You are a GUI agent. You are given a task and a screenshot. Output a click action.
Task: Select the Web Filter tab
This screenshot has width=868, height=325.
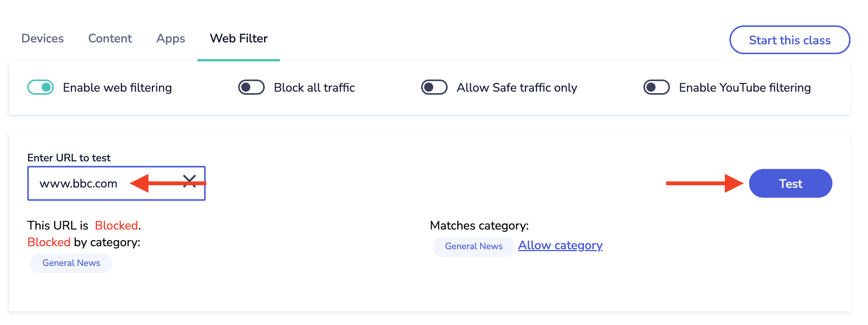pos(239,39)
